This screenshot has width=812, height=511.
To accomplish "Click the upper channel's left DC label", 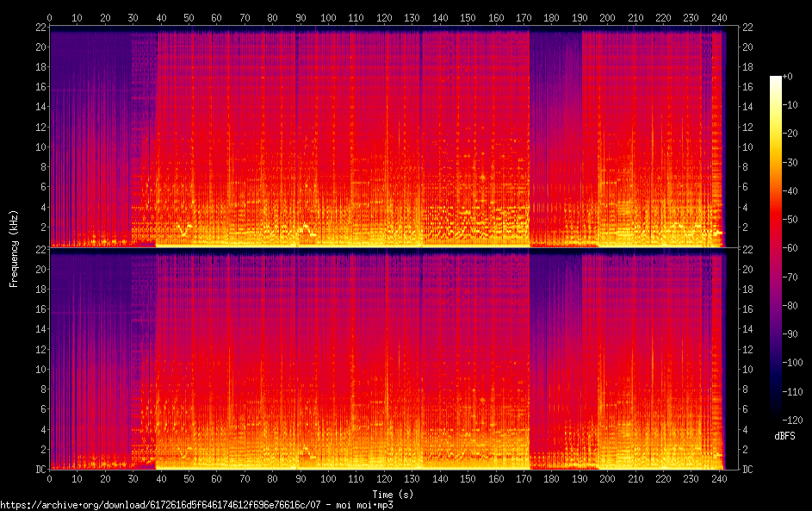I will point(40,249).
